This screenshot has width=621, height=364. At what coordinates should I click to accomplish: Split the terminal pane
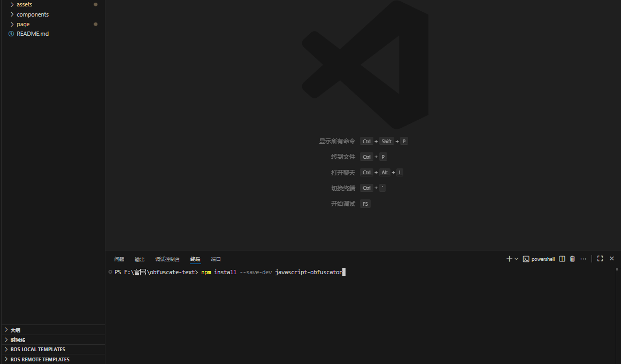562,259
